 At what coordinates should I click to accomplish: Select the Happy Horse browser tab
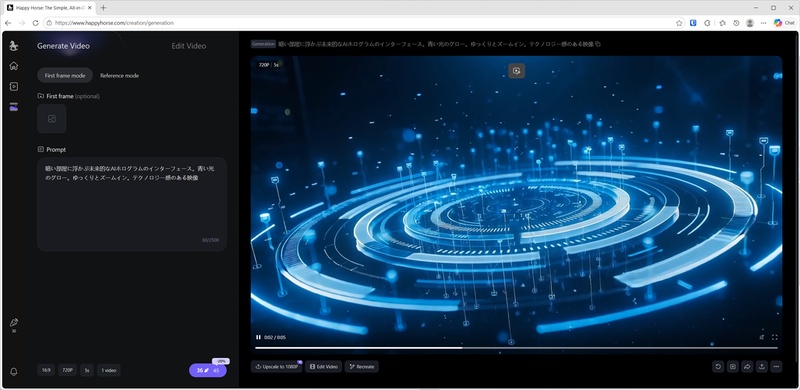(49, 8)
